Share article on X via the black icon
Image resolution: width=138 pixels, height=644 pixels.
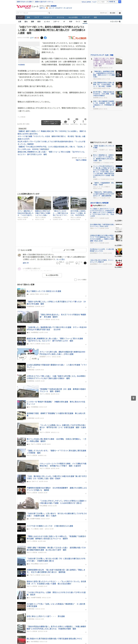(x=42, y=38)
